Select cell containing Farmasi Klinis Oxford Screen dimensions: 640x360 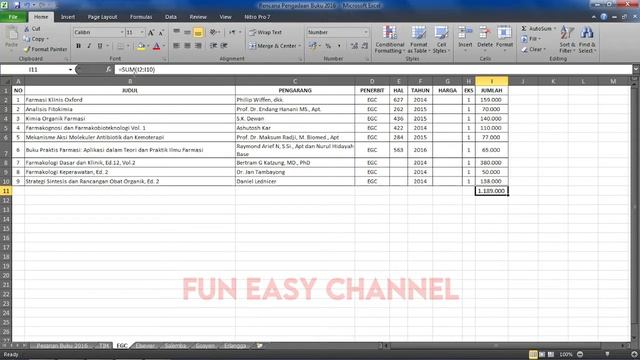coord(130,100)
